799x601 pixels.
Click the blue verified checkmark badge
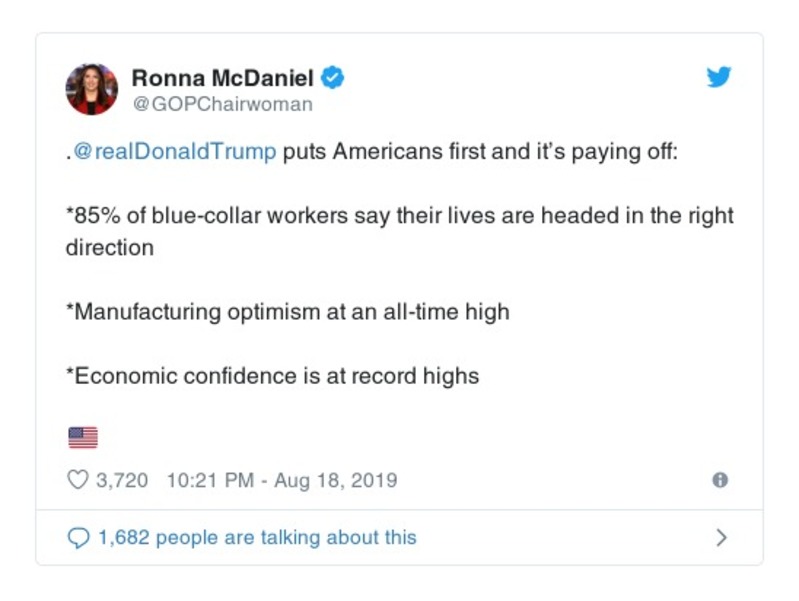(333, 77)
